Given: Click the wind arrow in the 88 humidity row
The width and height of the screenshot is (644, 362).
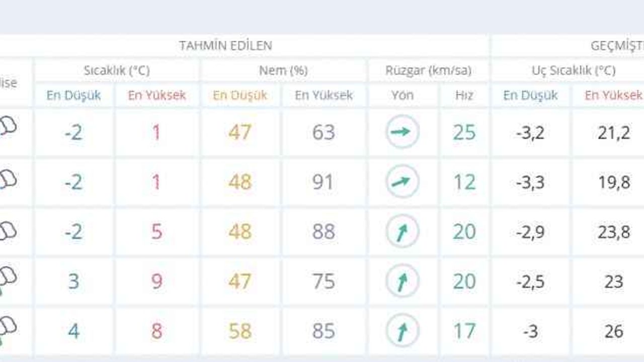Looking at the screenshot, I should coord(402,231).
